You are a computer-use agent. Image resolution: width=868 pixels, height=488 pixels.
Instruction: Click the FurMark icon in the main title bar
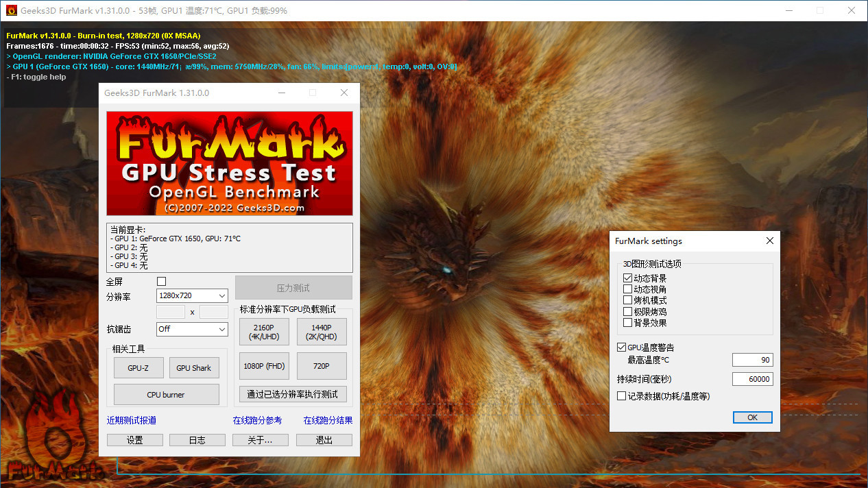(12, 10)
